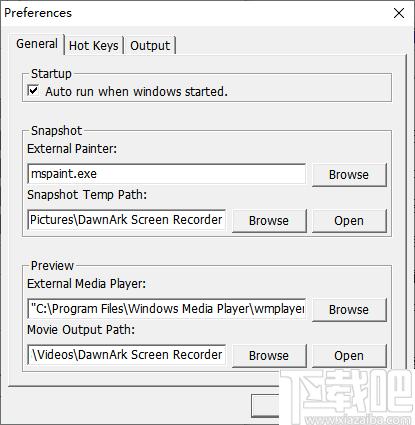The image size is (415, 425).
Task: Click the Windows Media Player path field
Action: point(166,309)
